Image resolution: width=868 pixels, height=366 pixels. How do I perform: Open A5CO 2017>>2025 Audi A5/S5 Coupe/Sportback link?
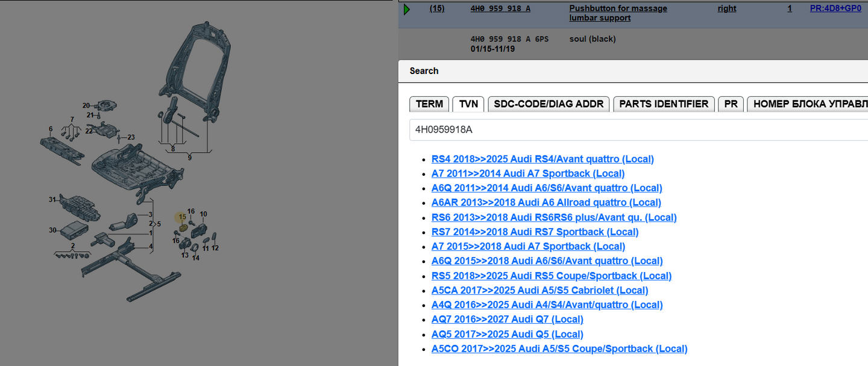click(x=559, y=349)
